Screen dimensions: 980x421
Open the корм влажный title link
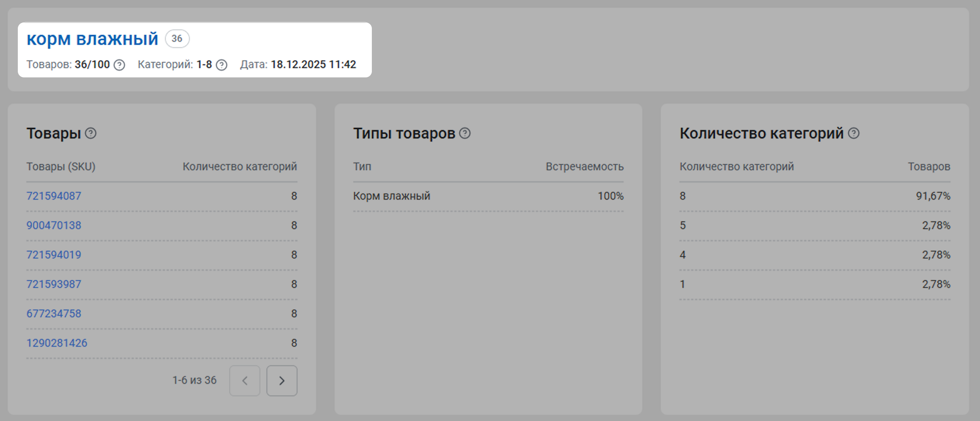92,39
